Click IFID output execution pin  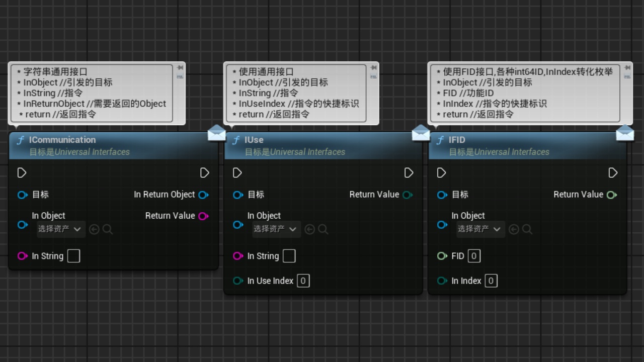(613, 173)
